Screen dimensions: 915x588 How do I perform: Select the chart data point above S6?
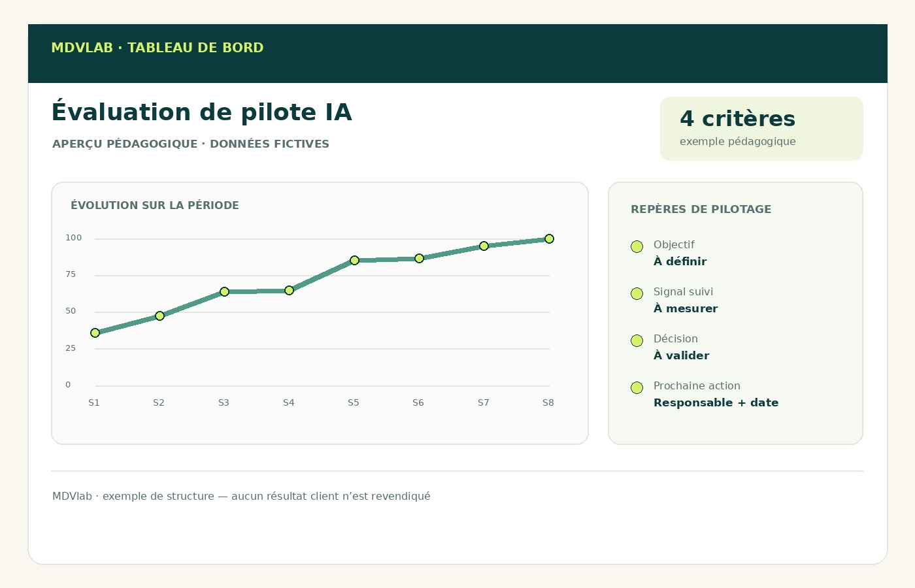(419, 258)
